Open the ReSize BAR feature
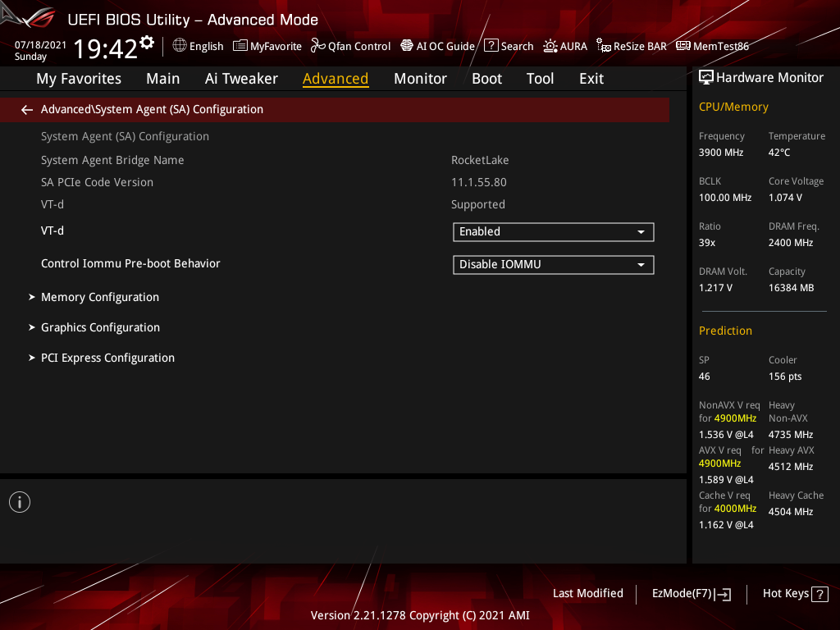The image size is (840, 630). click(x=632, y=46)
